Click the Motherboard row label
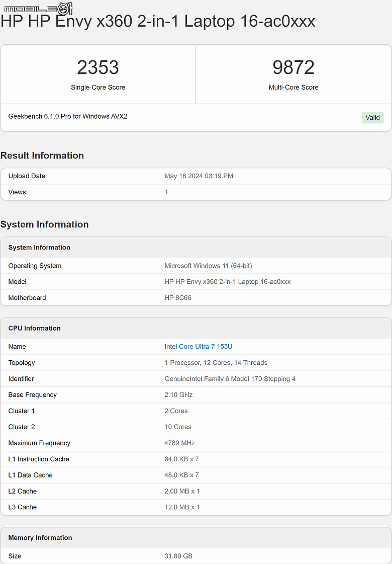The image size is (392, 564). coord(27,298)
